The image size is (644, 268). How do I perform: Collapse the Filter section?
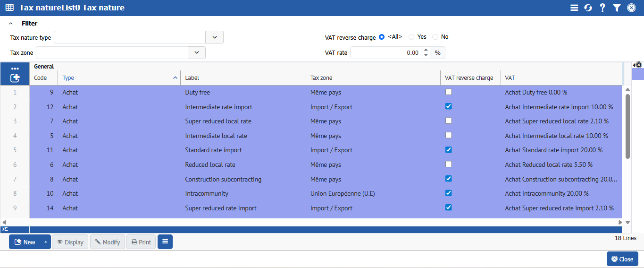(x=11, y=23)
